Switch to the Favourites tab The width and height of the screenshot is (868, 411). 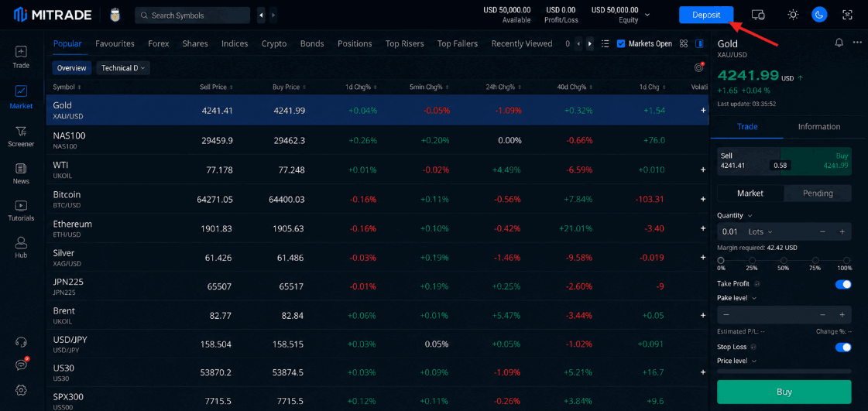point(115,43)
